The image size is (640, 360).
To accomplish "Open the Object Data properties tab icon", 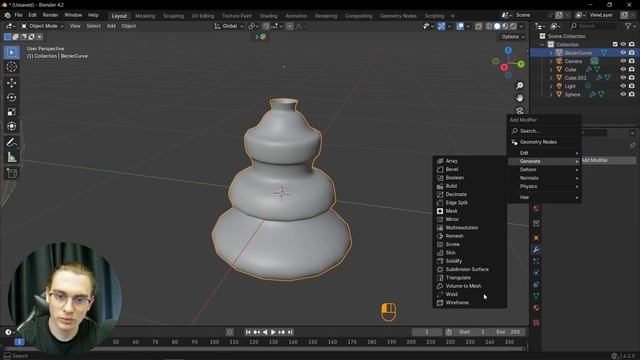I will click(x=536, y=296).
